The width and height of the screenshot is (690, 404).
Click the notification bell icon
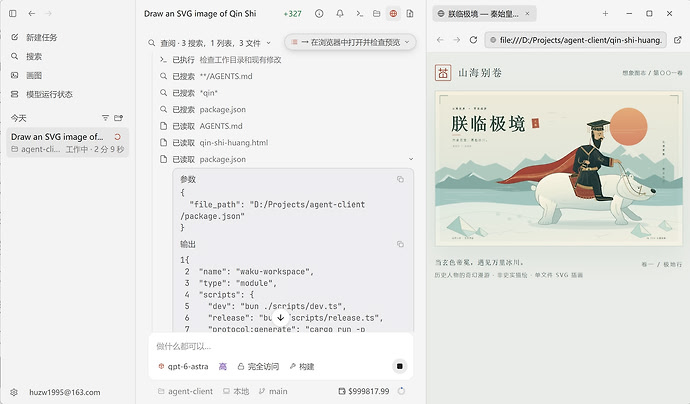pos(340,14)
